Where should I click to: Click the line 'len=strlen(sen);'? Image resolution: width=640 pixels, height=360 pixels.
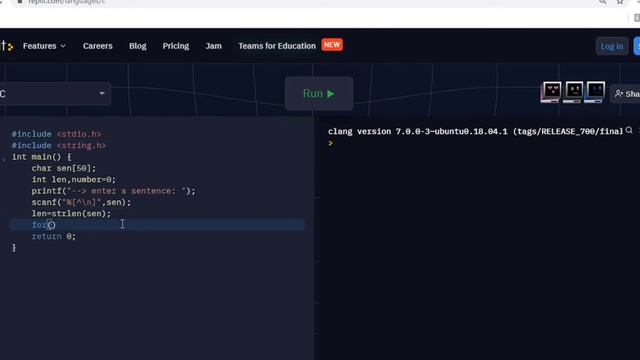click(71, 214)
